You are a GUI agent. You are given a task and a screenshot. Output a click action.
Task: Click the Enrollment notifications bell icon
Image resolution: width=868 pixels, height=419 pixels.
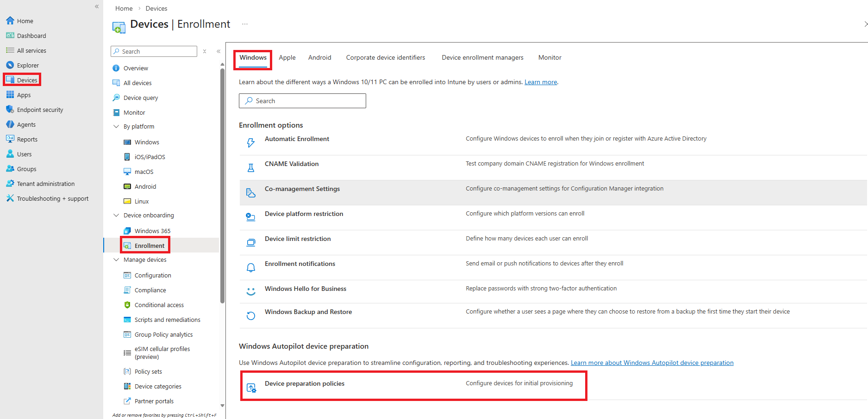pyautogui.click(x=251, y=268)
